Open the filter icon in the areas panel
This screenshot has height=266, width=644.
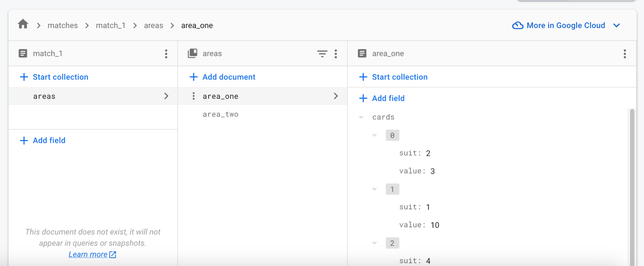coord(322,54)
